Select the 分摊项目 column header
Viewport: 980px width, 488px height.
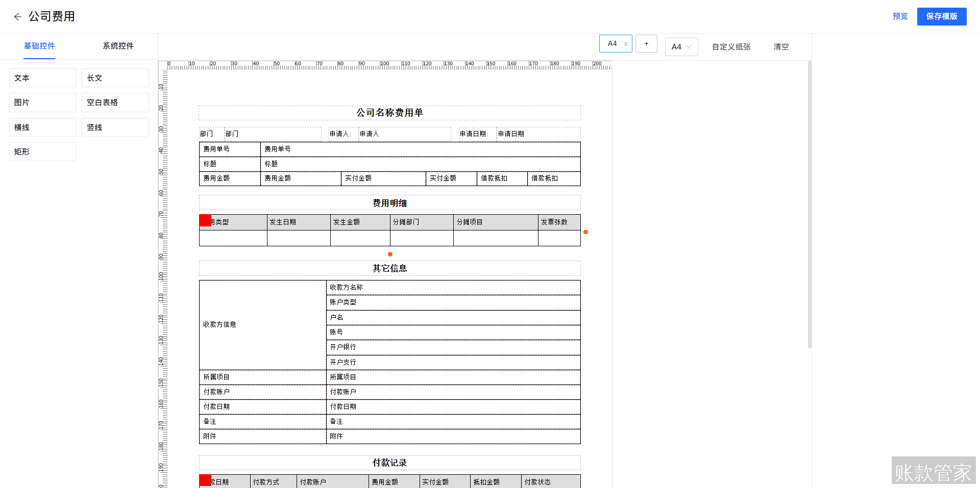pos(496,222)
